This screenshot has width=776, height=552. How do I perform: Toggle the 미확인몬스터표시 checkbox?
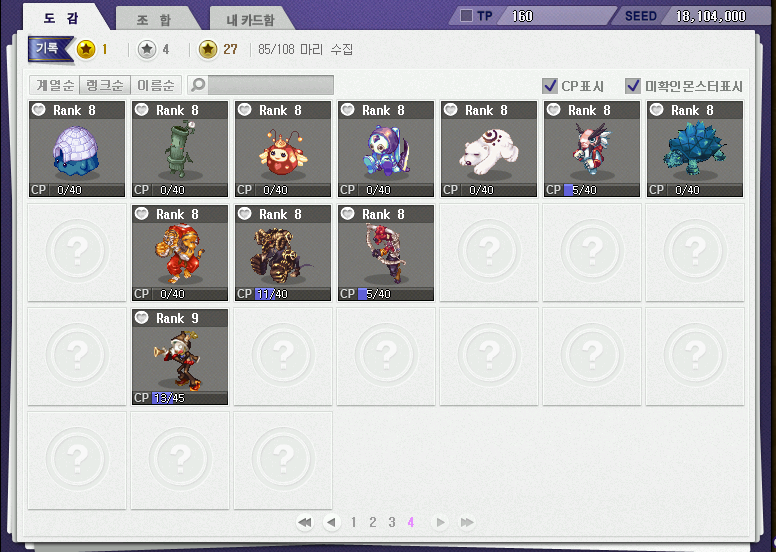[633, 86]
